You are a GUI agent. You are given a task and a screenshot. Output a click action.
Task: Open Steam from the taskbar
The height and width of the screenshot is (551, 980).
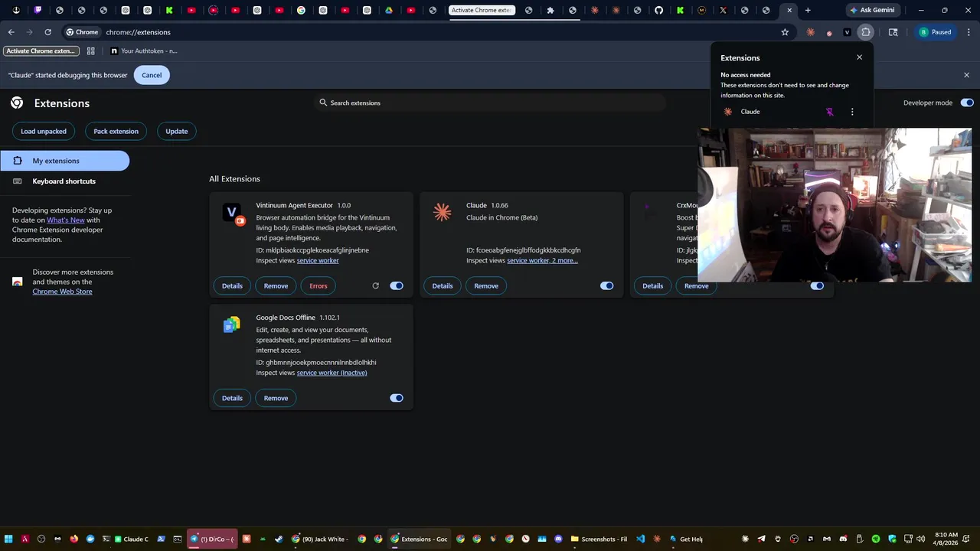pos(279,539)
